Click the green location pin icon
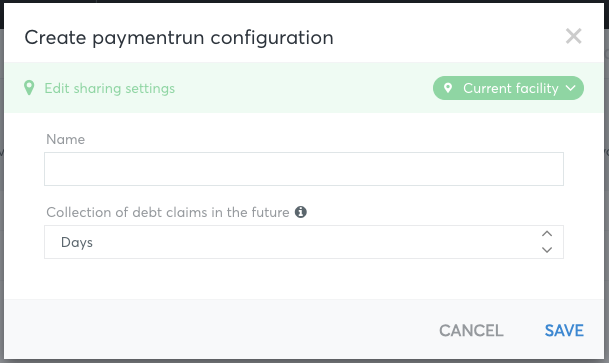Screen dimensions: 609x363 (29, 88)
